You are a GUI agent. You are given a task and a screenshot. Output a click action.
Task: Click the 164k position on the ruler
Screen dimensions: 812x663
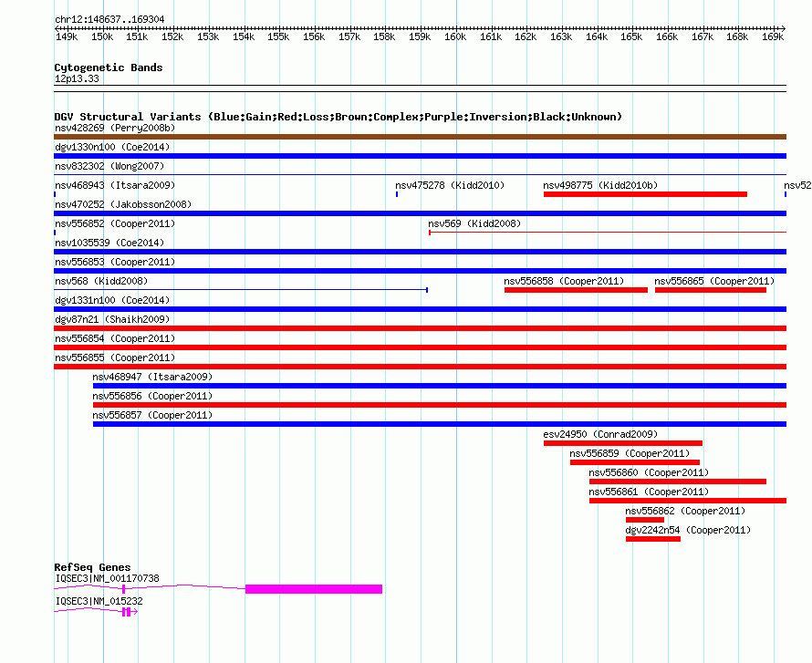(597, 36)
